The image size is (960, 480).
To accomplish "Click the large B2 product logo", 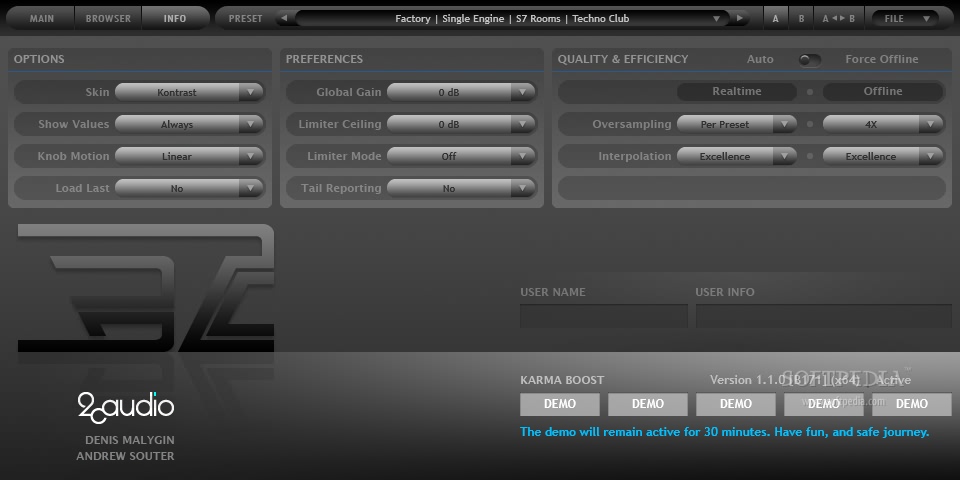I will point(146,288).
